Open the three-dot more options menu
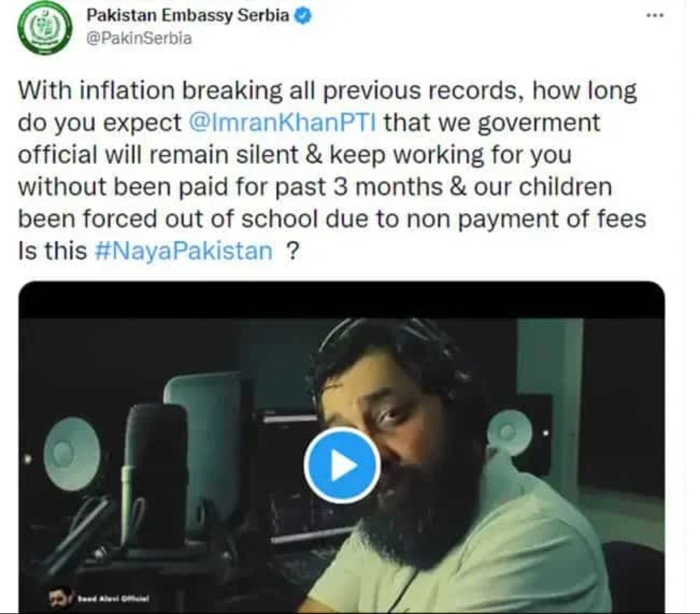Image resolution: width=700 pixels, height=614 pixels. click(655, 16)
